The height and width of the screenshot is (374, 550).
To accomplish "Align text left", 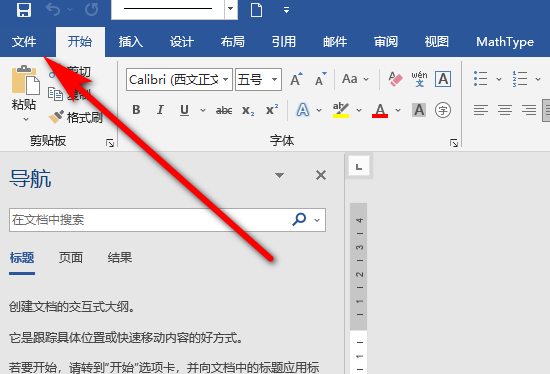I will (481, 110).
